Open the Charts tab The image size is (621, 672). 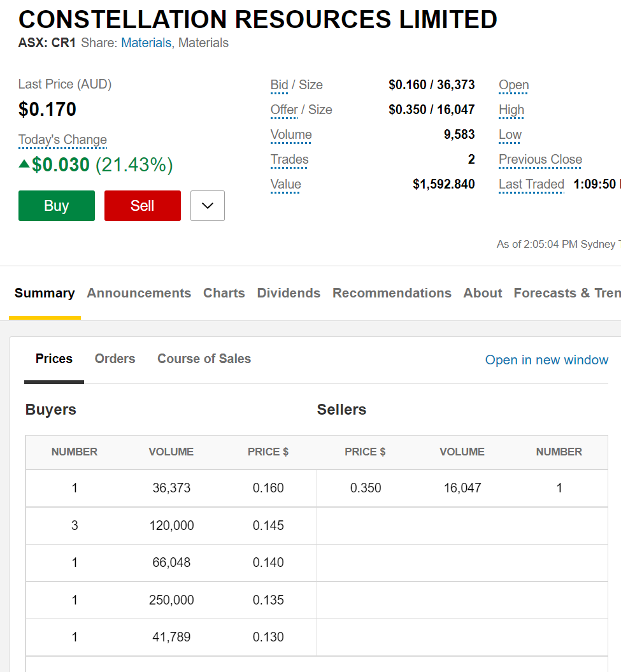tap(224, 293)
